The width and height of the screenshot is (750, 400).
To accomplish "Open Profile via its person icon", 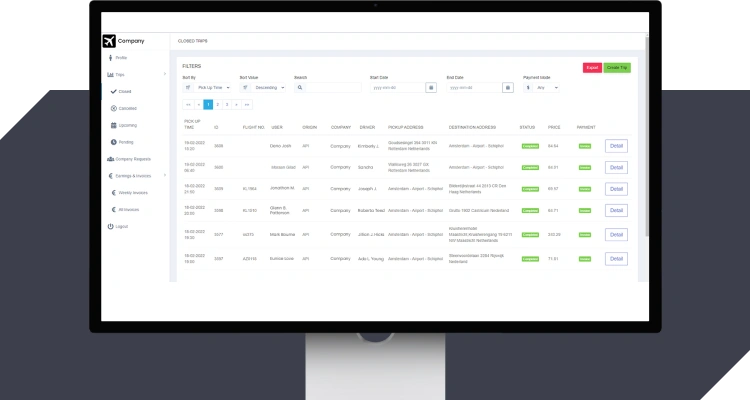I will tap(110, 58).
